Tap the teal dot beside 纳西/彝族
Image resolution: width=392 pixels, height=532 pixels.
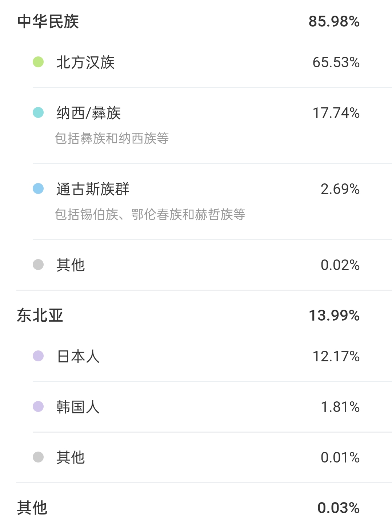point(38,112)
